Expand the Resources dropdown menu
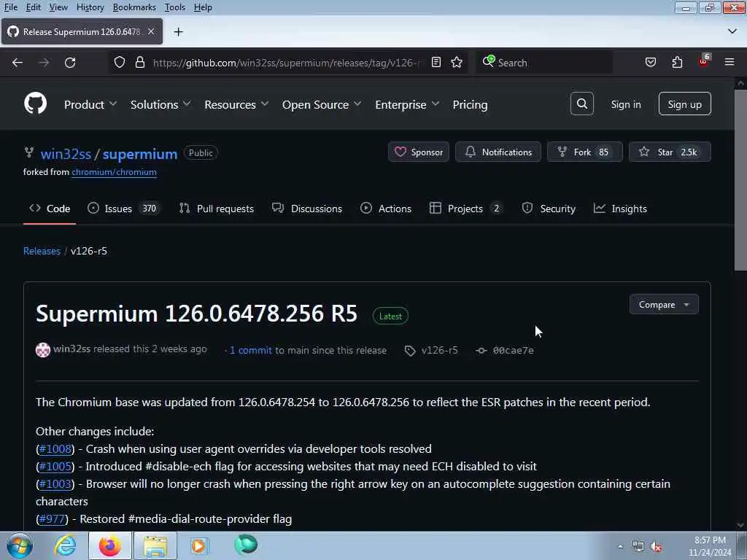 236,104
